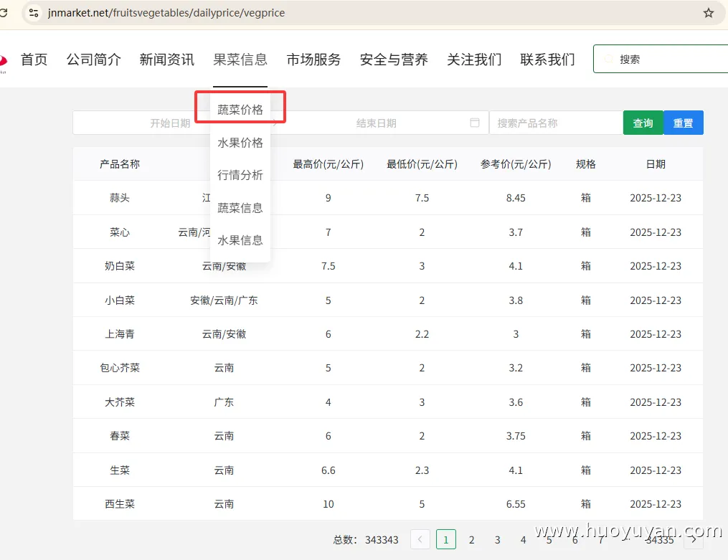This screenshot has width=728, height=560.
Task: Click the 总数: 343343 total count text
Action: coord(366,540)
